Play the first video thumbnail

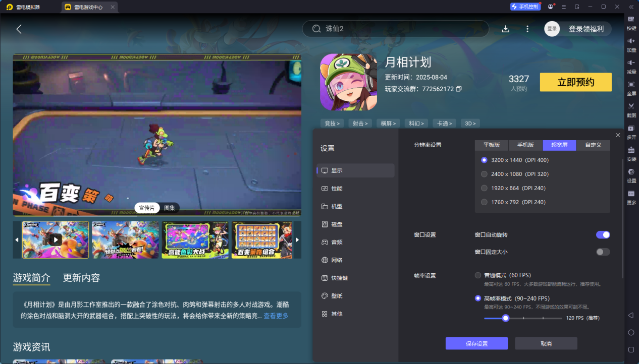(55, 240)
